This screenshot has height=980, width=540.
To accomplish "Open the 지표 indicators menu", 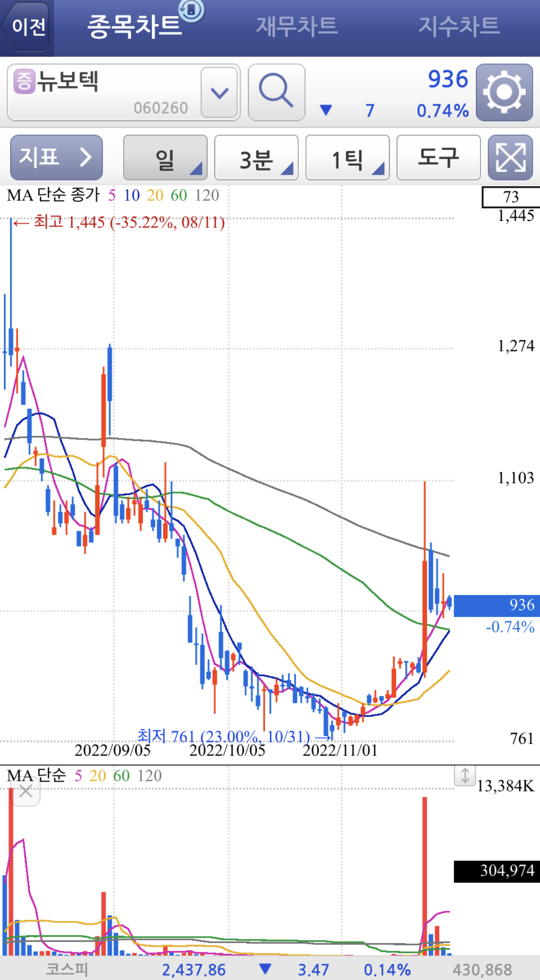I will (56, 157).
